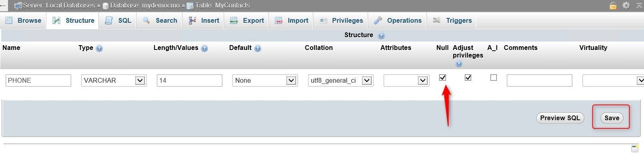The height and width of the screenshot is (157, 644).
Task: Click the Preview SQL button
Action: pyautogui.click(x=560, y=118)
